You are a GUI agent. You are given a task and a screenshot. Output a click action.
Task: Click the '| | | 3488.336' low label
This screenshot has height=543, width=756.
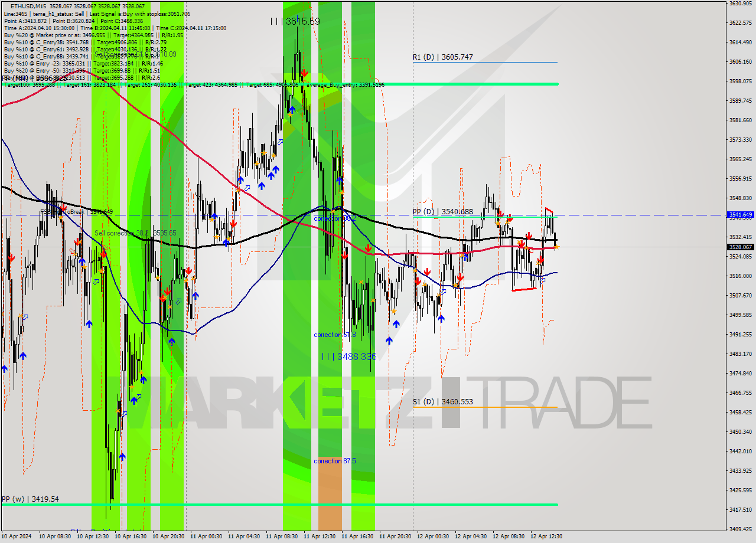348,356
